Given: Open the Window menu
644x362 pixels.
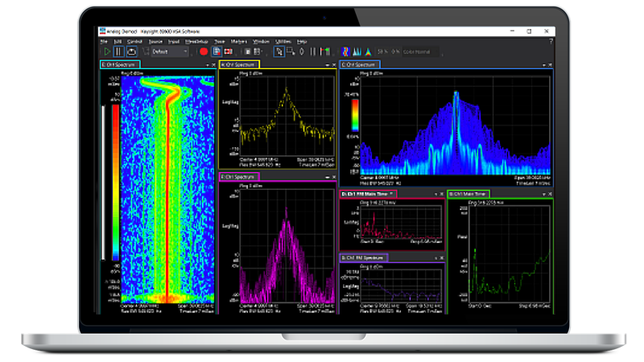Looking at the screenshot, I should coord(261,42).
